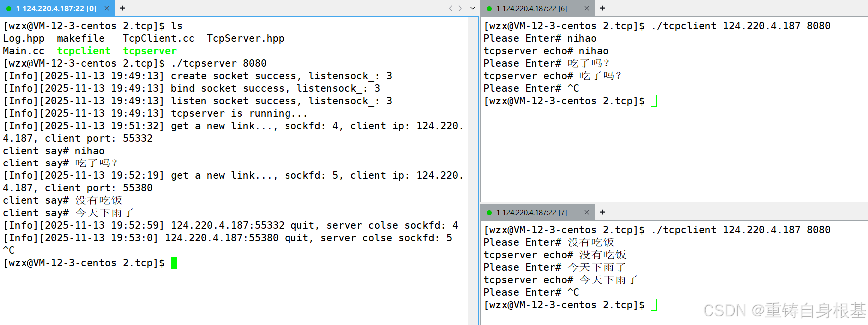Click the './tcpserver 8080' command text
This screenshot has height=325, width=868.
tap(219, 63)
